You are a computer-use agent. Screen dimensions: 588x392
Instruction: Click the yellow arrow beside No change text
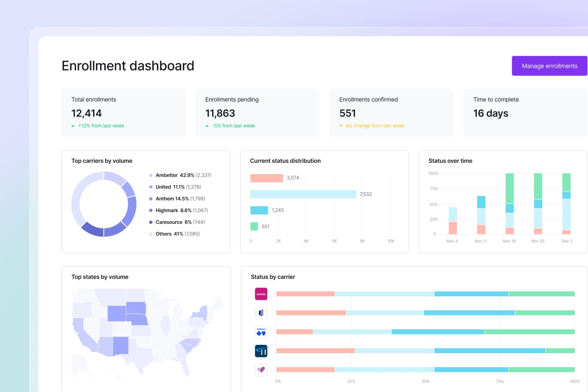pyautogui.click(x=341, y=126)
